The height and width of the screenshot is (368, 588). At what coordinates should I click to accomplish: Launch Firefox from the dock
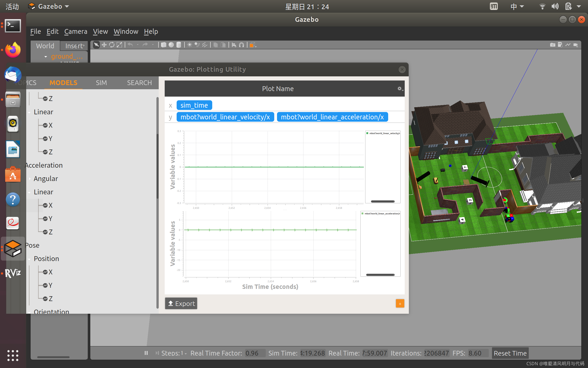tap(13, 50)
